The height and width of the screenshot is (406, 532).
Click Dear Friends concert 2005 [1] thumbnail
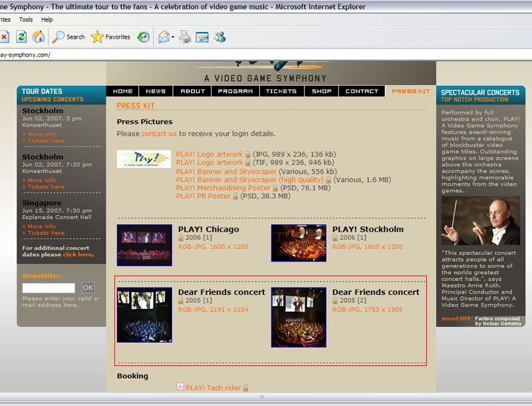point(144,315)
